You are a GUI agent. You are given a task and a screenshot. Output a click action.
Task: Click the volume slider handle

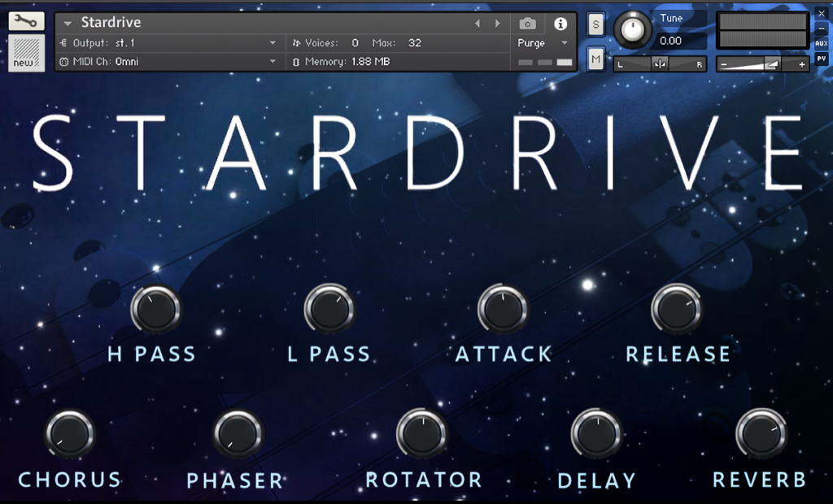point(771,65)
